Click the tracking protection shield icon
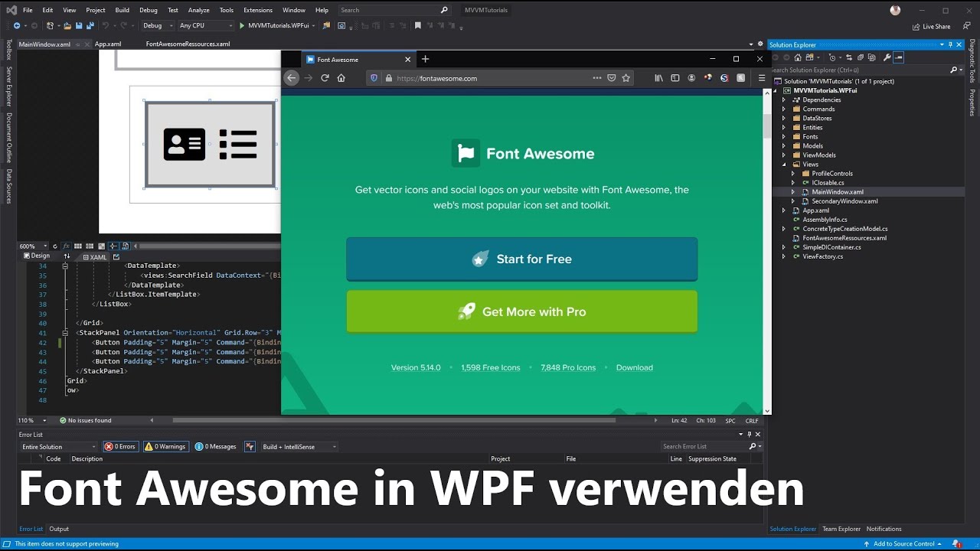 point(374,77)
